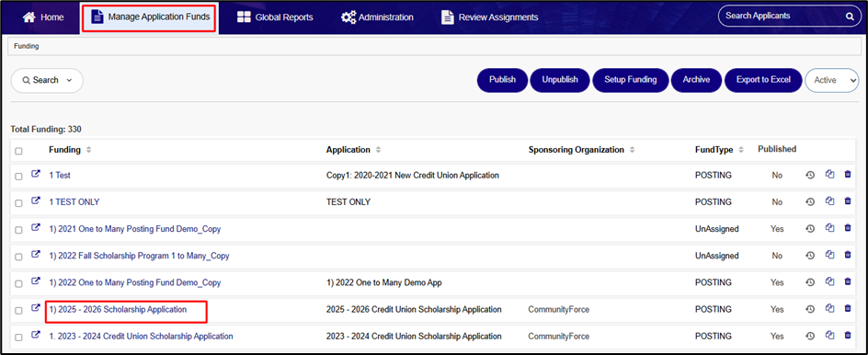Sort by Sponsoring Organization column

[x=633, y=150]
